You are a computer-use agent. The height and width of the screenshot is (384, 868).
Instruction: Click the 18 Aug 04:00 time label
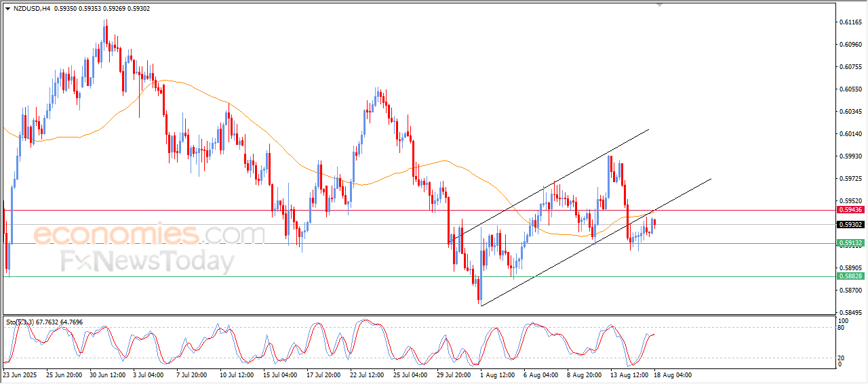[672, 374]
